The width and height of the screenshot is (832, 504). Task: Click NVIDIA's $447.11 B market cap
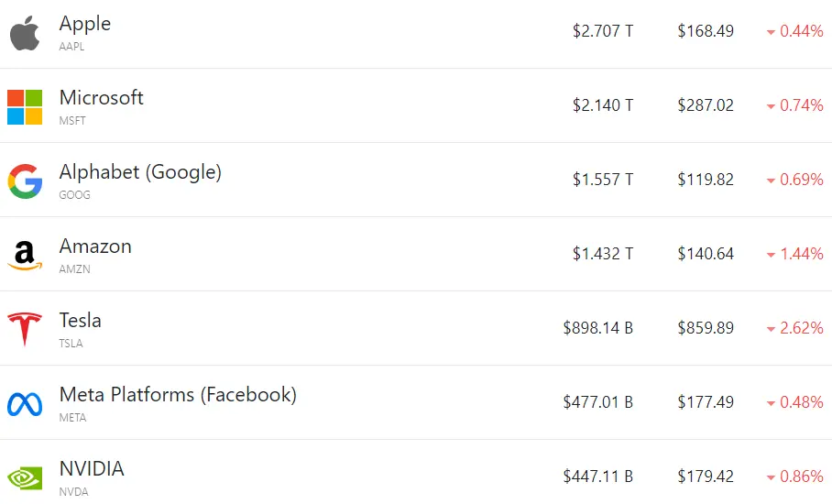(x=598, y=477)
